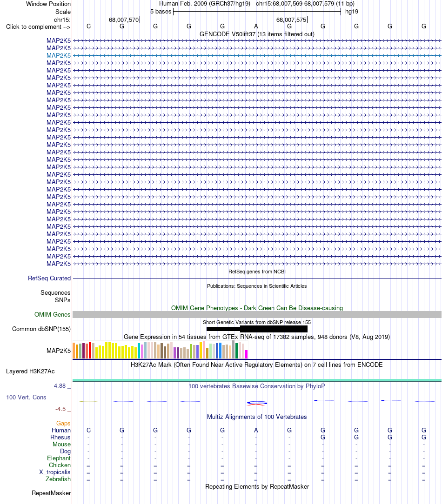
Task: Click the 'Sequences' track label
Action: (55, 293)
